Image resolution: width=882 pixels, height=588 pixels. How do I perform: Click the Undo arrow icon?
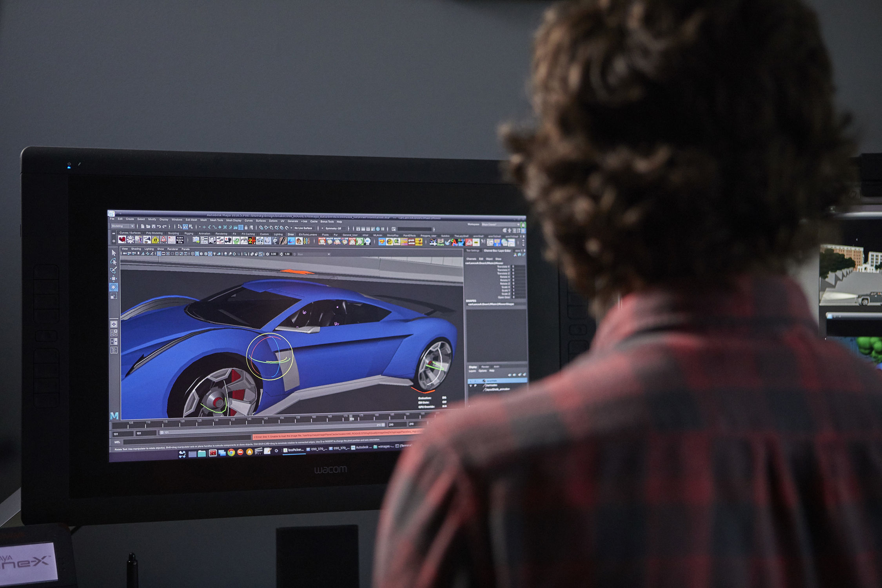click(159, 227)
